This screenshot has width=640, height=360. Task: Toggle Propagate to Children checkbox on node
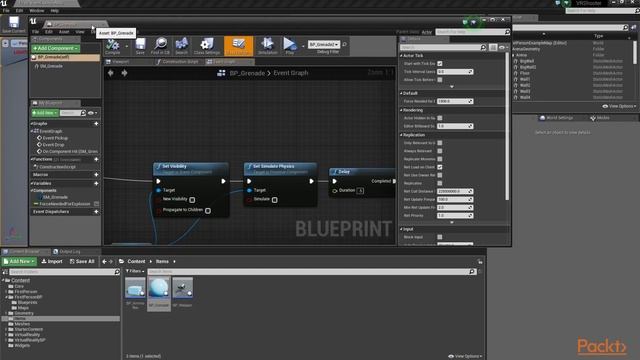(208, 211)
